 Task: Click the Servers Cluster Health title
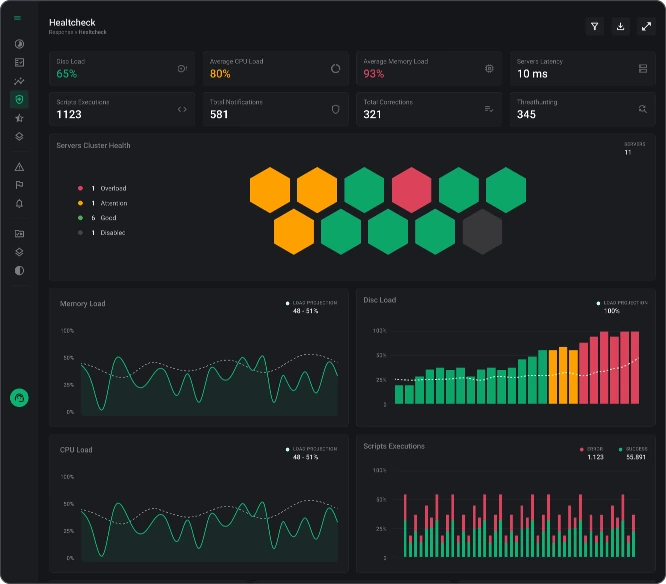point(93,145)
